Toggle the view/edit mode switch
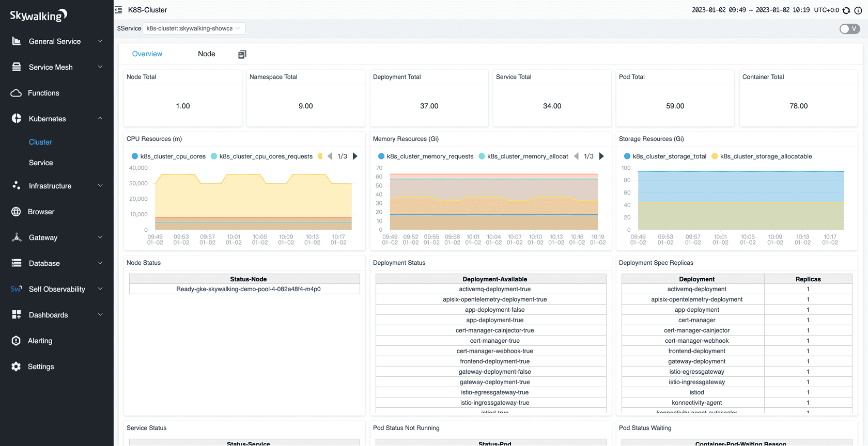This screenshot has width=868, height=446. click(849, 29)
